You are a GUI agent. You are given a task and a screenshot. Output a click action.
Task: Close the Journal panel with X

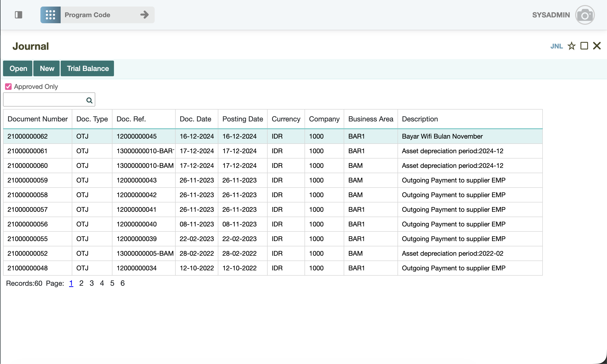coord(597,46)
